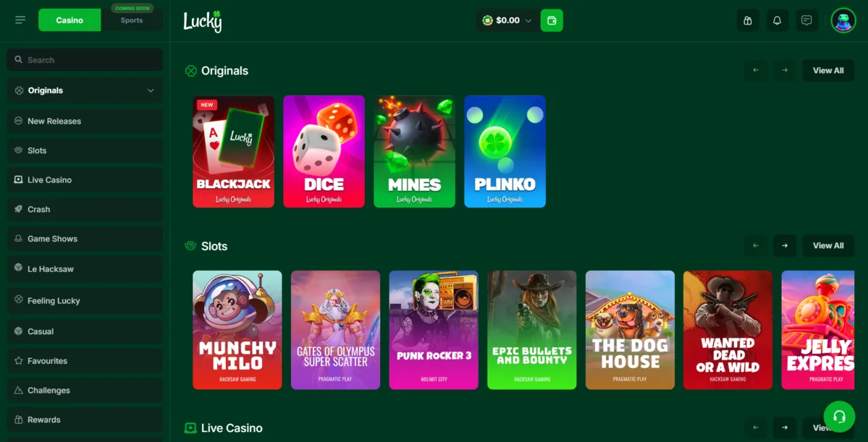Switch to the Casino tab

pyautogui.click(x=69, y=20)
